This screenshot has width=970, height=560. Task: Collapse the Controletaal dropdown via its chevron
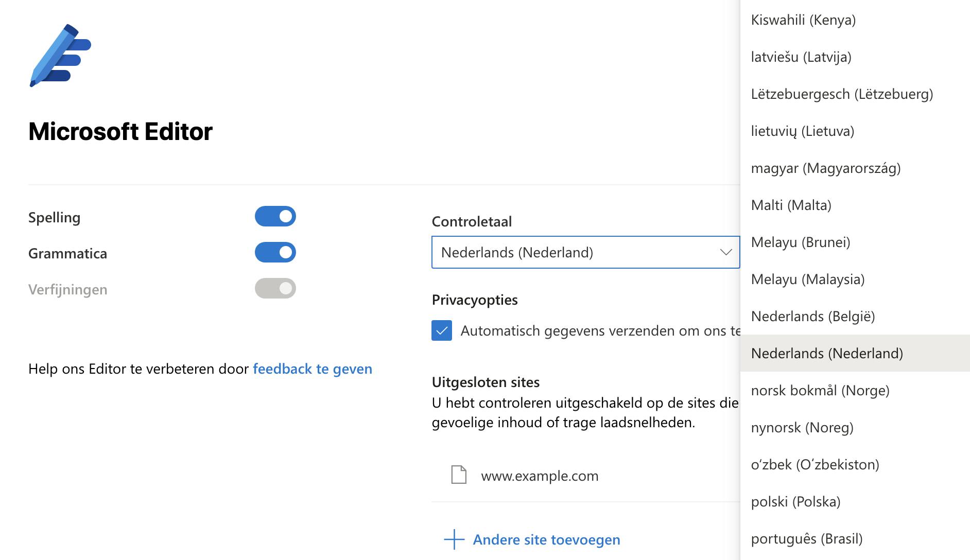click(725, 252)
